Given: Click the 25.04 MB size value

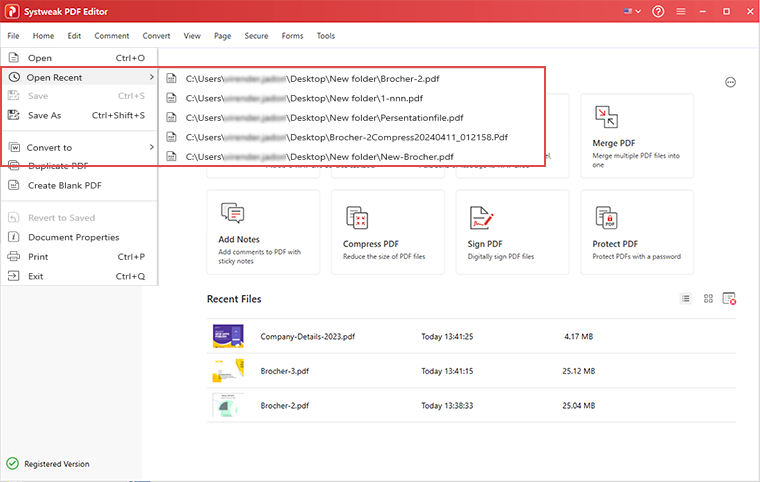Looking at the screenshot, I should click(579, 405).
